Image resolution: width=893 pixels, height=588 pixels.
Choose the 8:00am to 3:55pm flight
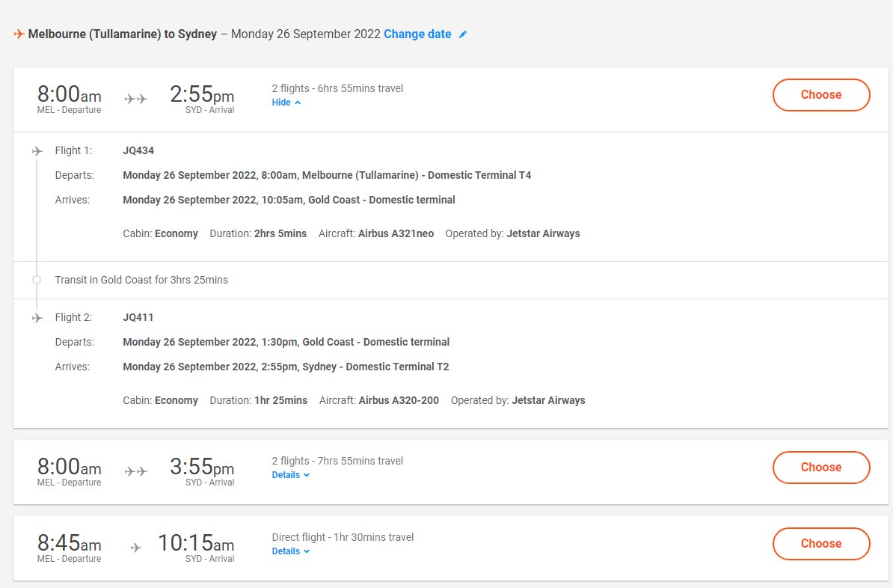(x=821, y=468)
